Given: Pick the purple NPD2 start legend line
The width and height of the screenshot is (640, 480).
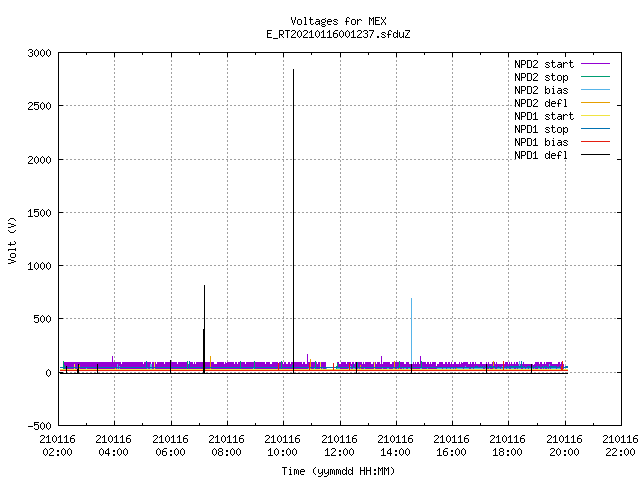Looking at the screenshot, I should [x=595, y=64].
